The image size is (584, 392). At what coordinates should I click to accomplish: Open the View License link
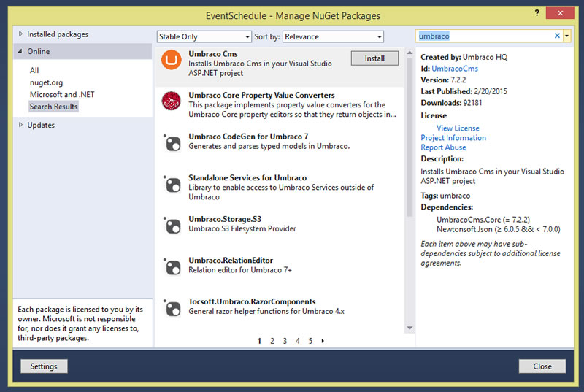pyautogui.click(x=458, y=128)
